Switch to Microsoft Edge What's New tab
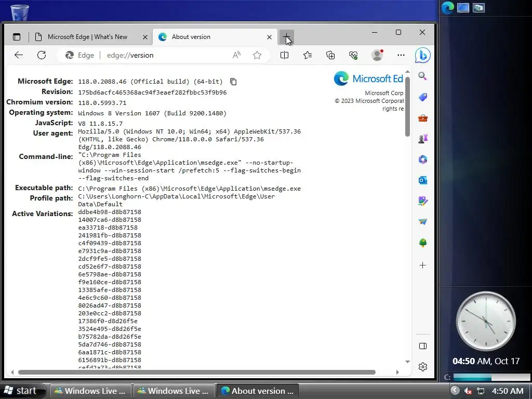Viewport: 532px width, 399px height. (x=87, y=37)
